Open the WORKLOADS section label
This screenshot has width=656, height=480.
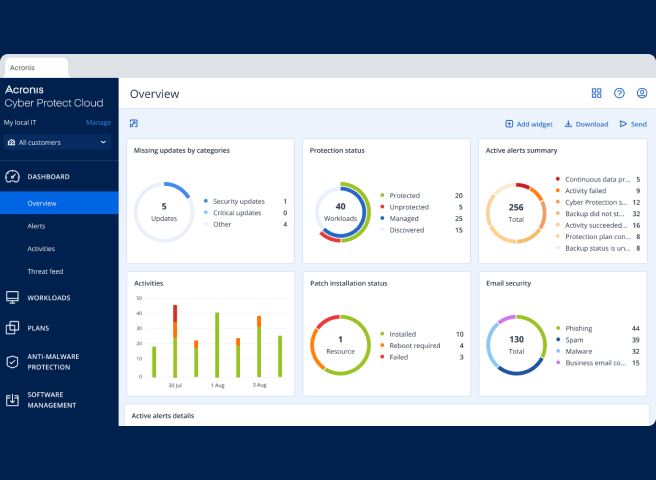coord(49,298)
